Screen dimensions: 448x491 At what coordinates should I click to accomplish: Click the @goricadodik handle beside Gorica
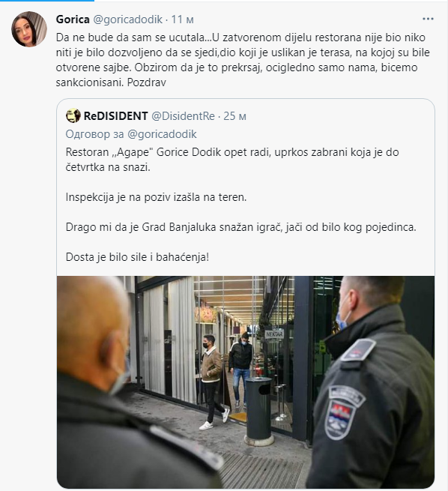tap(128, 19)
